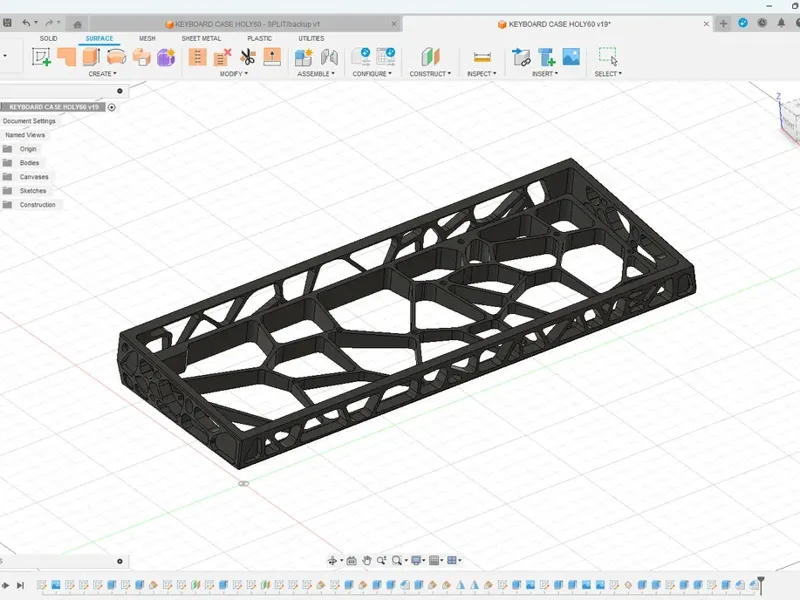Open the CONSTRUCT dropdown menu

(430, 74)
